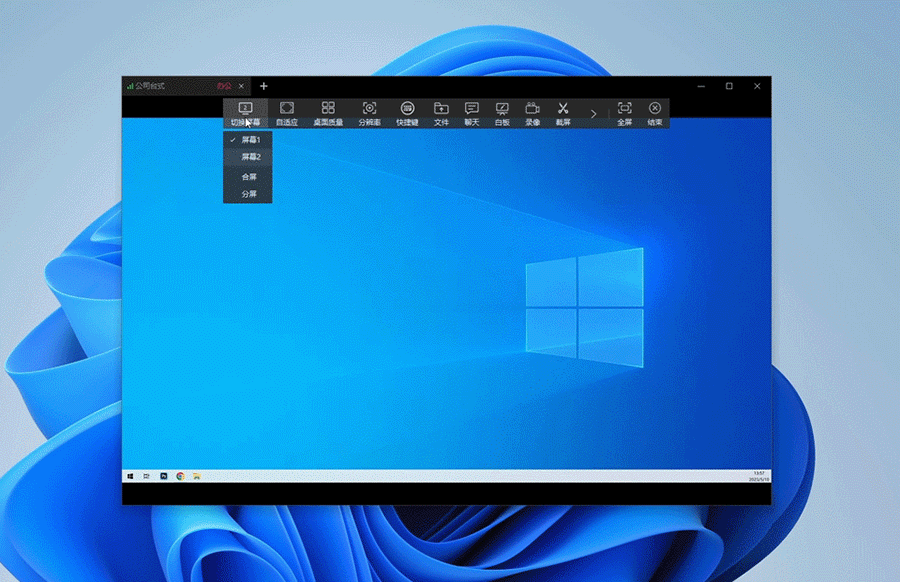Choose 分屏 split screen option
Image resolution: width=900 pixels, height=582 pixels.
[x=247, y=194]
